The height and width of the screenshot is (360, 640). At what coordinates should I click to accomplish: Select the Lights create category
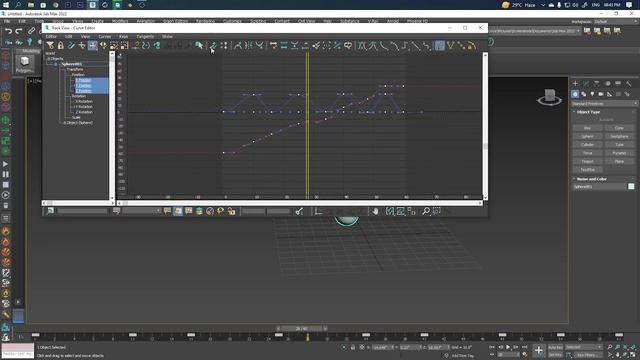tap(592, 94)
